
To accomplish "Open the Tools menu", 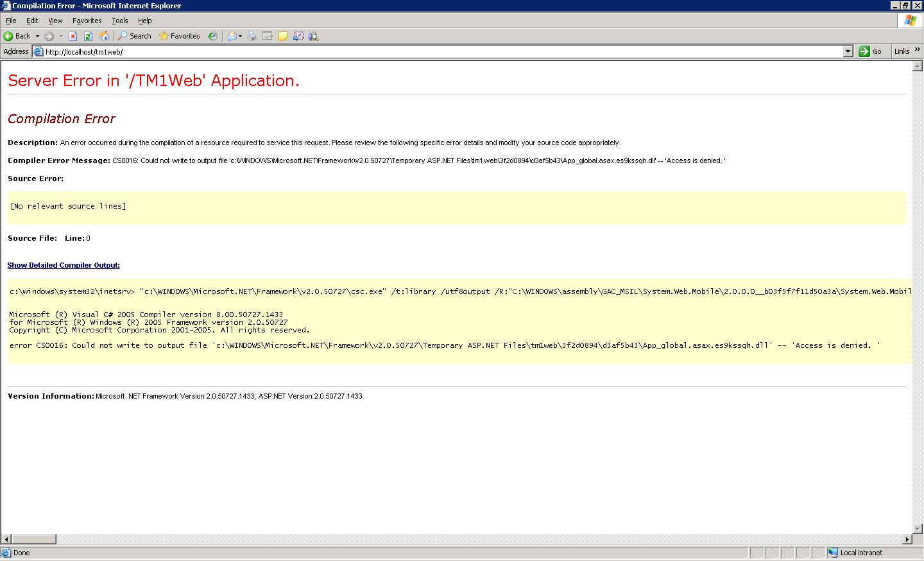I will click(120, 21).
